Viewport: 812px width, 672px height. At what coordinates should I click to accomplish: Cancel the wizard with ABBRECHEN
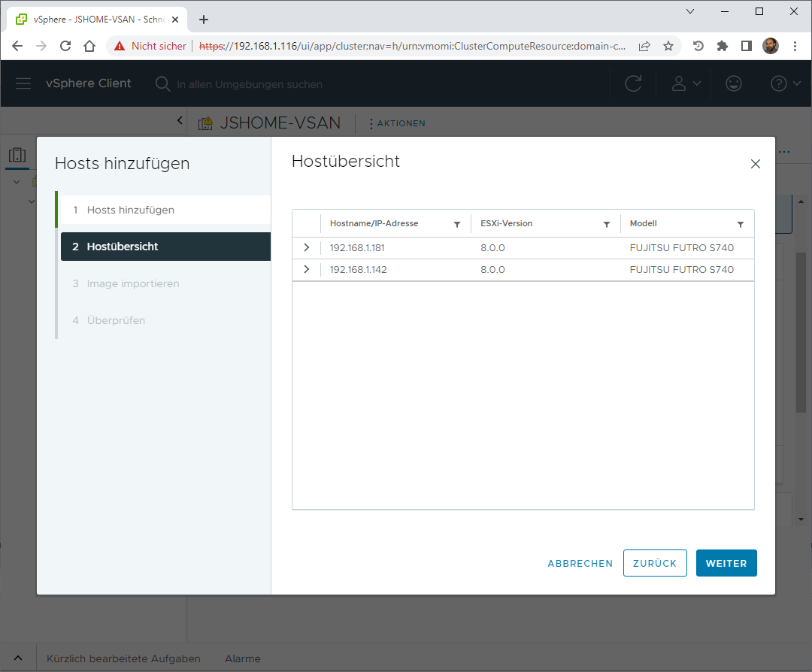pos(580,563)
